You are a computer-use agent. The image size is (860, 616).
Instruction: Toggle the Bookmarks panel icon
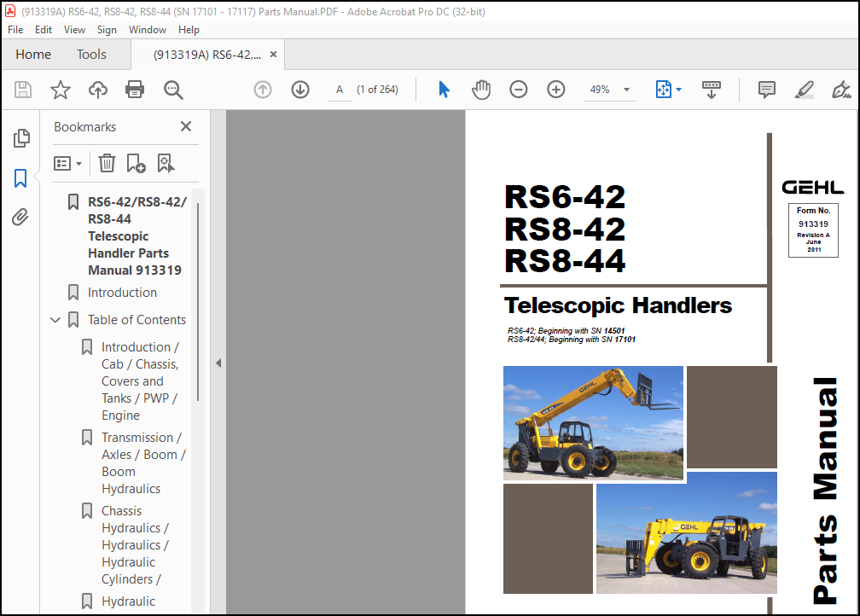(20, 178)
